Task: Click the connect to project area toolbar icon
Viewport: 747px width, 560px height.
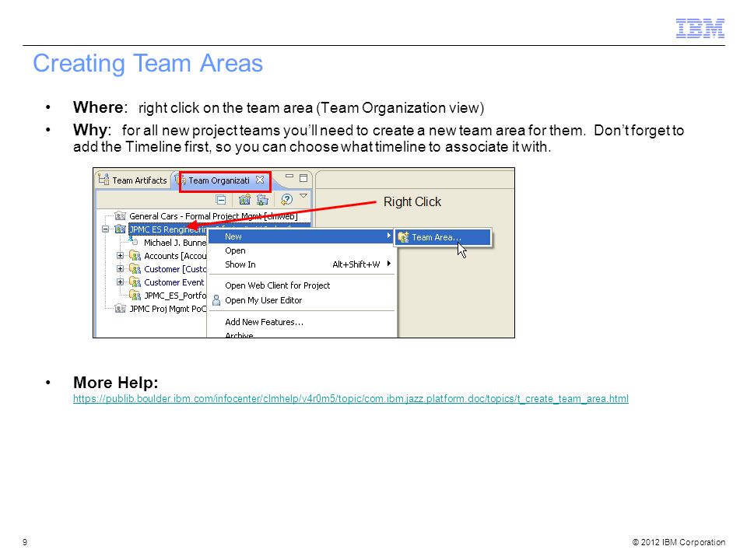Action: tap(262, 200)
